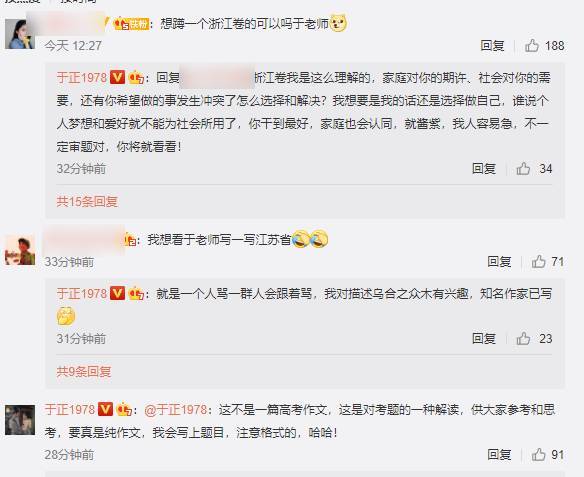Click the fan badge next to first commenter
The image size is (584, 477).
131,24
